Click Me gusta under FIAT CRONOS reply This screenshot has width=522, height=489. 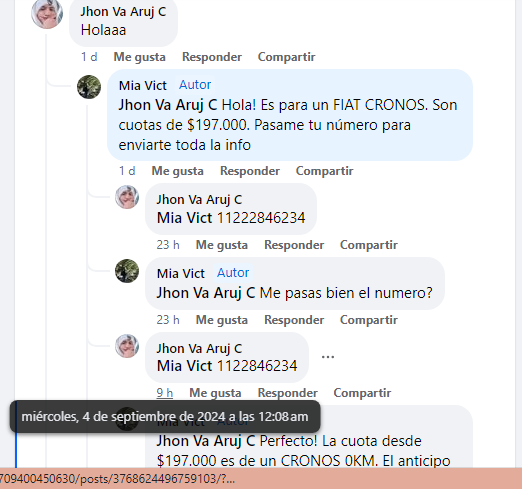(x=178, y=171)
